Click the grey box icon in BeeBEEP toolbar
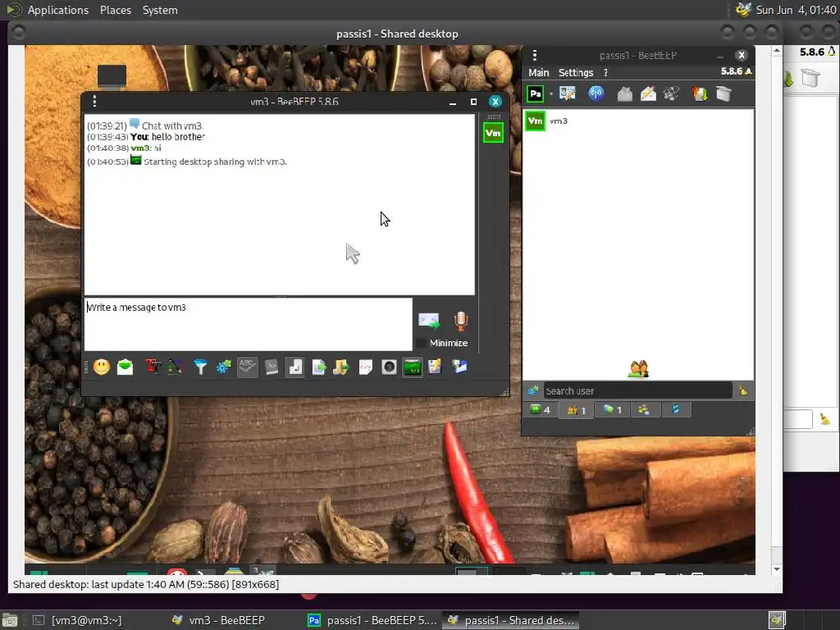The width and height of the screenshot is (840, 630). click(724, 94)
